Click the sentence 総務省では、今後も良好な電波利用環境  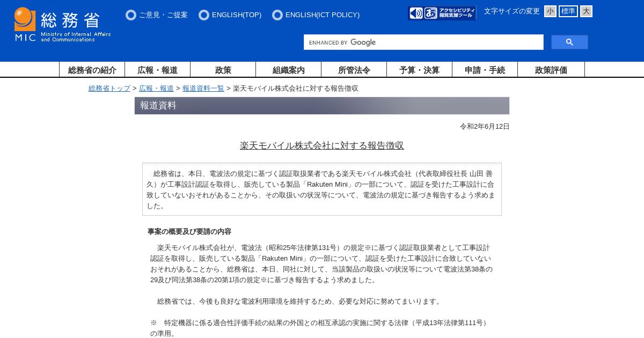point(300,302)
